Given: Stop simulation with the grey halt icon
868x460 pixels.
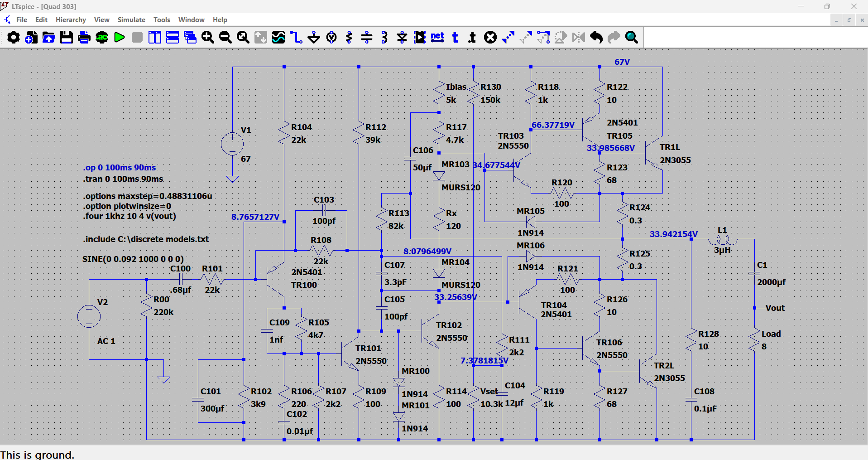Looking at the screenshot, I should [137, 37].
